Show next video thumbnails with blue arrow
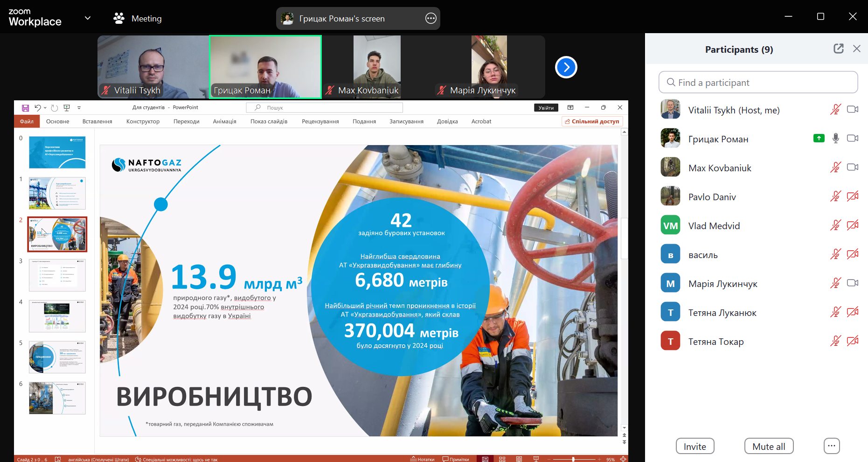 coord(566,67)
